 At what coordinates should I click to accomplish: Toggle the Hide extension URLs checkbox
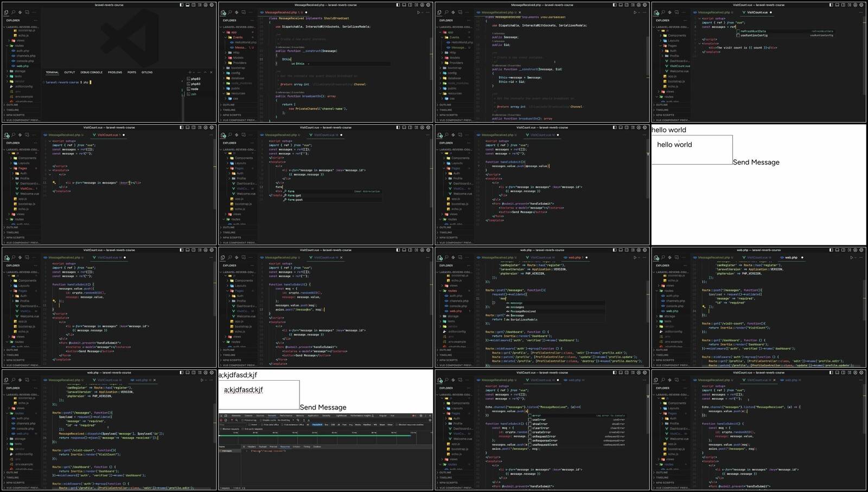(x=282, y=425)
